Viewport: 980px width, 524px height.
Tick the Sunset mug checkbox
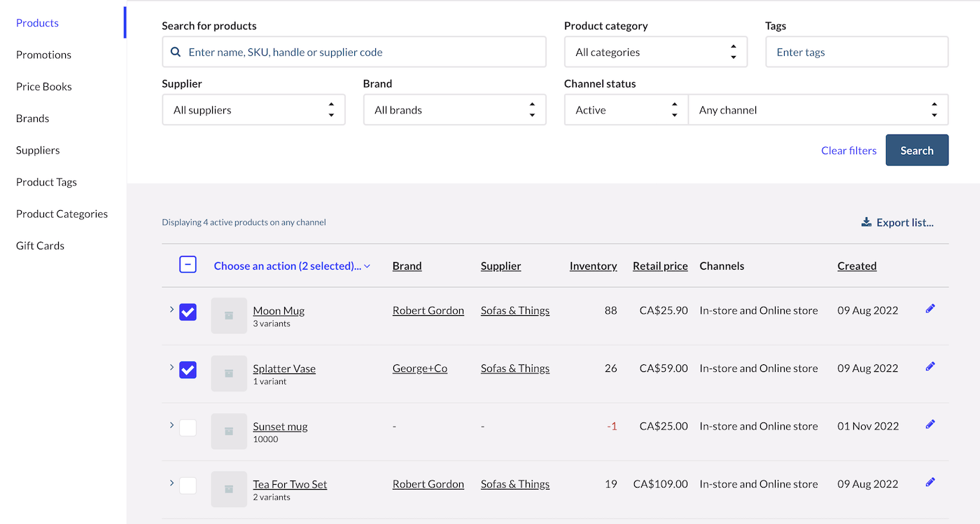pyautogui.click(x=188, y=427)
